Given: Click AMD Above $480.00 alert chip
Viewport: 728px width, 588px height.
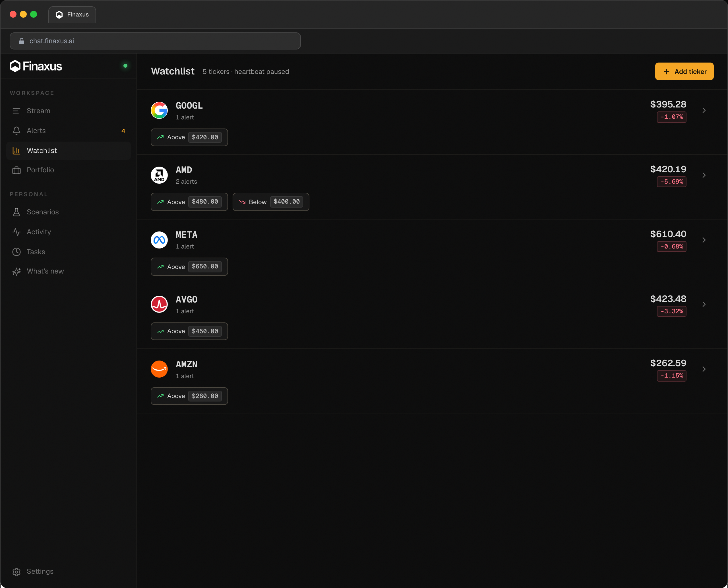Looking at the screenshot, I should pyautogui.click(x=189, y=202).
